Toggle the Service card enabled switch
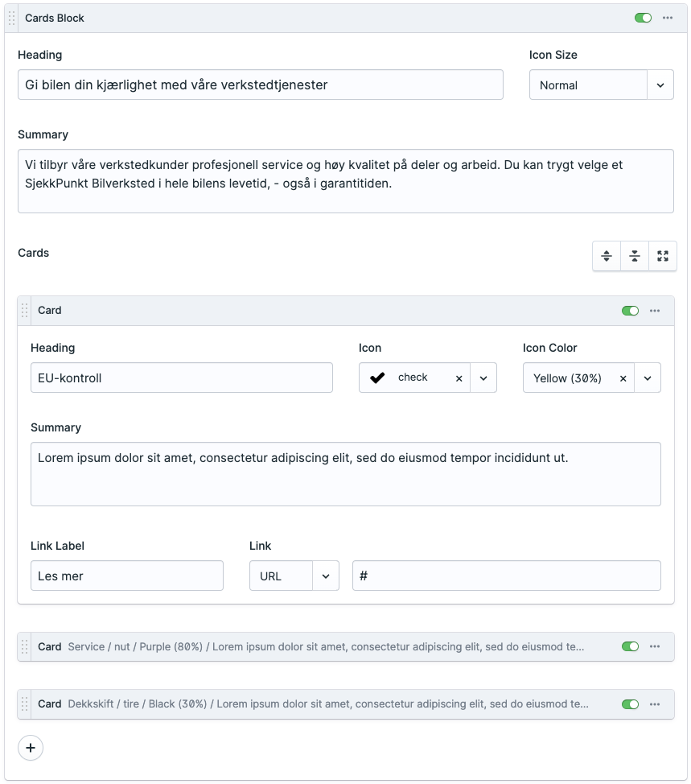 pyautogui.click(x=630, y=646)
